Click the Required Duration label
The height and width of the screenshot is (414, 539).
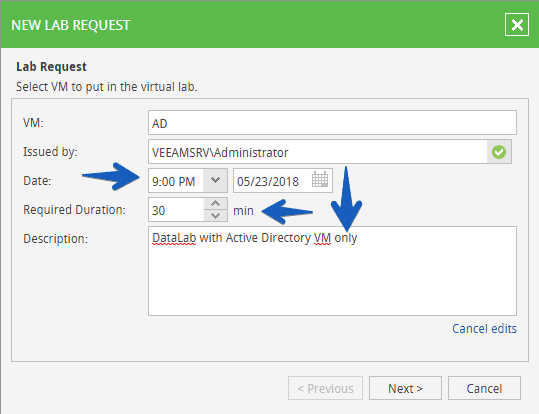[x=74, y=210]
